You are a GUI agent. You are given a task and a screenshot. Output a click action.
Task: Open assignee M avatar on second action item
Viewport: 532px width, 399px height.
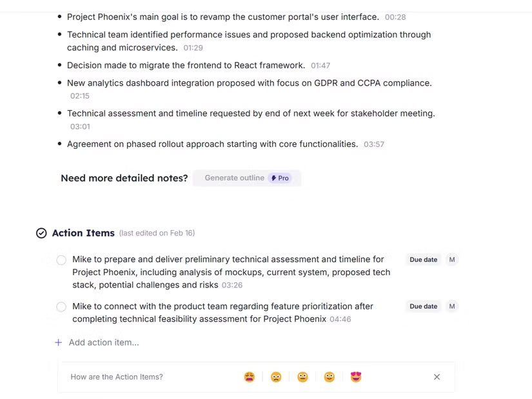click(452, 307)
